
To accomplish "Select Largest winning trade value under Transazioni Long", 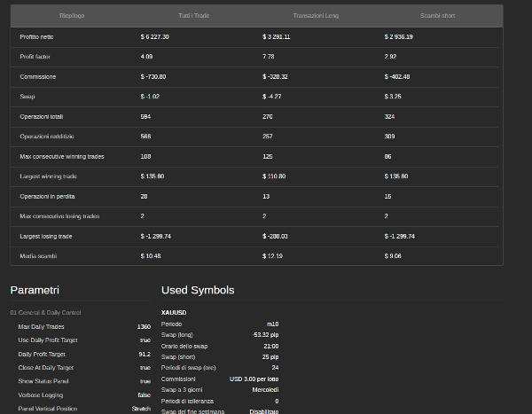I will (x=274, y=176).
